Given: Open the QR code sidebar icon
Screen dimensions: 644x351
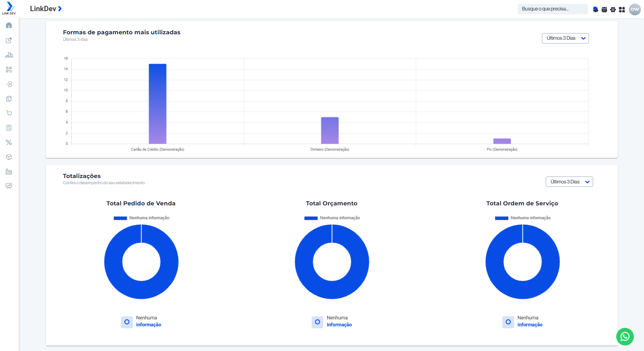Looking at the screenshot, I should pyautogui.click(x=8, y=69).
